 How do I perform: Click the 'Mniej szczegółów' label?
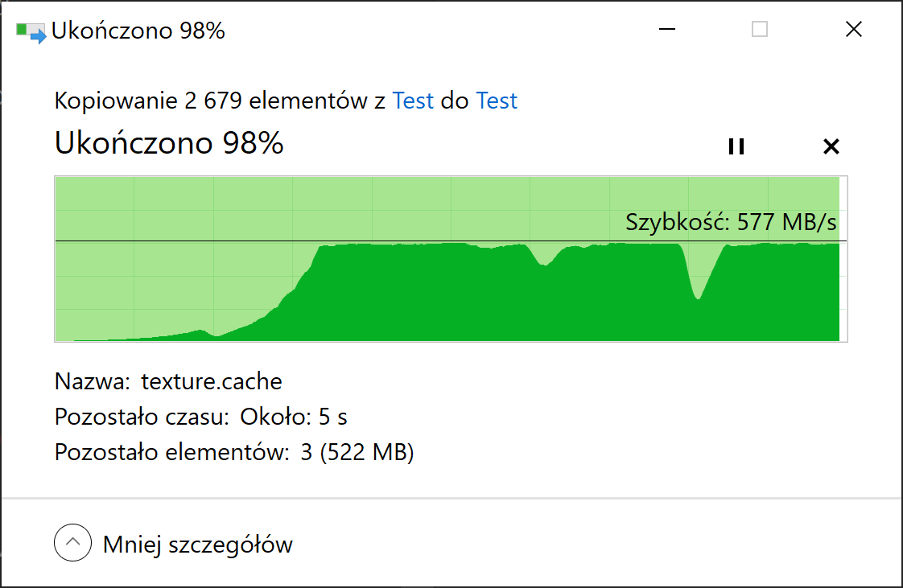197,545
